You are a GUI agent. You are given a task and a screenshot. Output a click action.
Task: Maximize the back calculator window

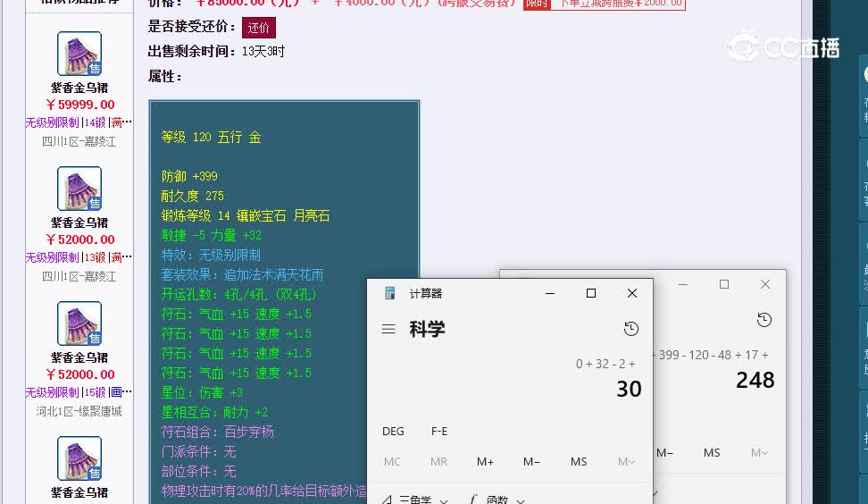point(724,284)
